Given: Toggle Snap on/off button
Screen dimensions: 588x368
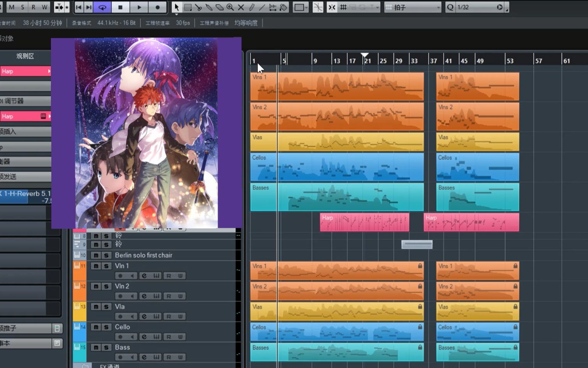Looking at the screenshot, I should tap(332, 7).
